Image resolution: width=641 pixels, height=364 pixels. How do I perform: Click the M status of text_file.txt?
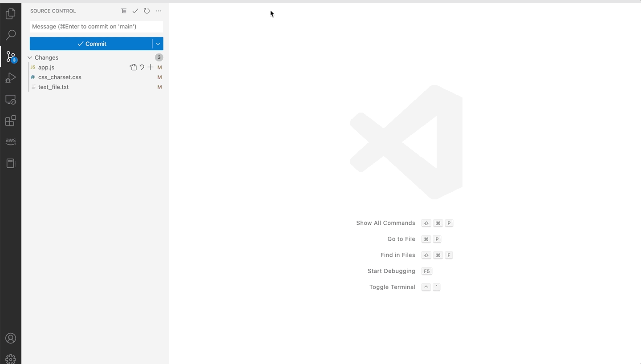(x=160, y=87)
